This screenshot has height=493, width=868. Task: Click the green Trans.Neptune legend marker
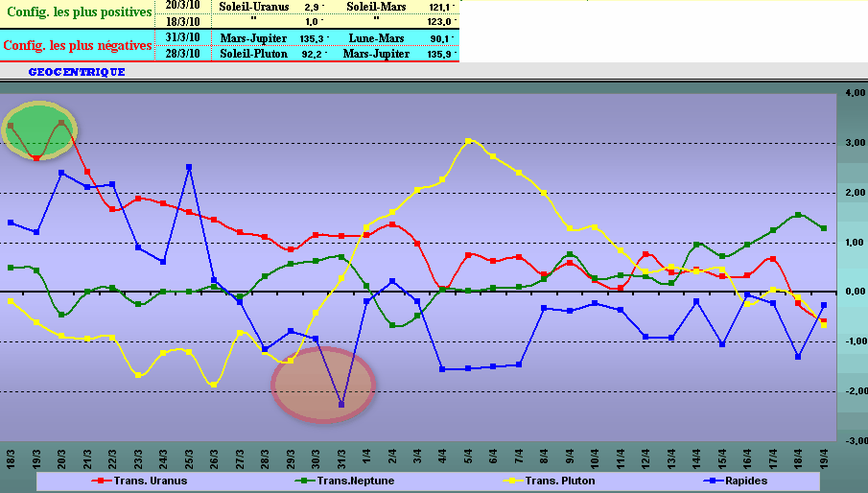click(x=304, y=481)
